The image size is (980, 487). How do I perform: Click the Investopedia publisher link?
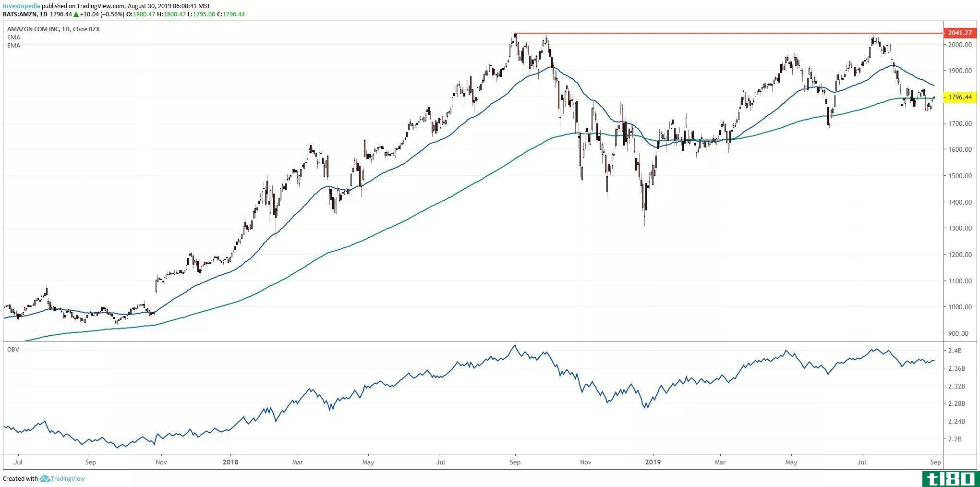point(22,6)
